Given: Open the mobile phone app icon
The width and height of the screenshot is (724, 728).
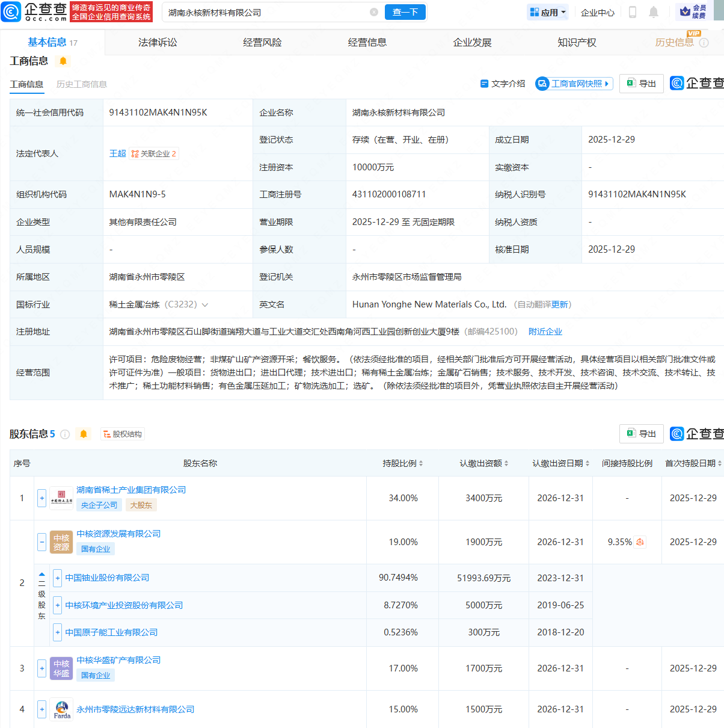Looking at the screenshot, I should (x=632, y=12).
